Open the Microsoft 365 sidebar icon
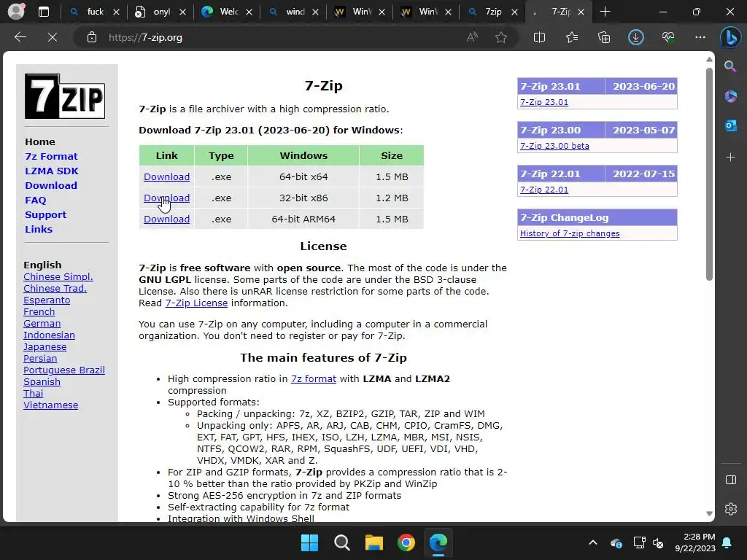 point(730,96)
